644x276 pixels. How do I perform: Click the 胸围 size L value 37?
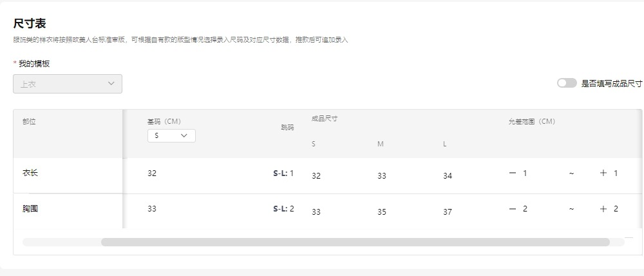click(448, 212)
